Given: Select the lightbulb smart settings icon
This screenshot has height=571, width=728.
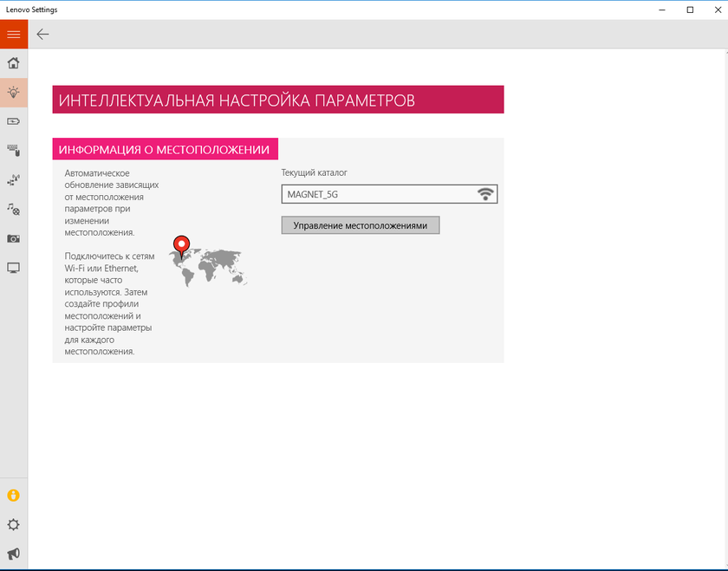Looking at the screenshot, I should [13, 92].
